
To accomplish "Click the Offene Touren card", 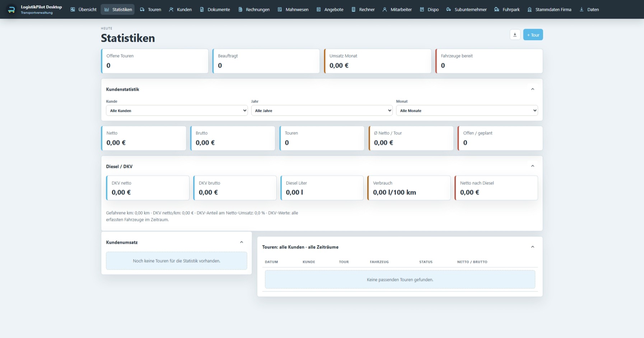I will tap(155, 61).
